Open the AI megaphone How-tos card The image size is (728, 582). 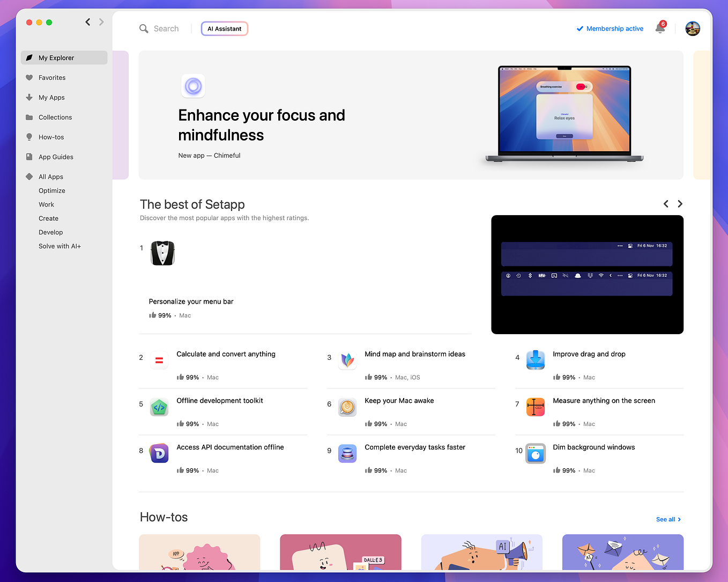481,552
